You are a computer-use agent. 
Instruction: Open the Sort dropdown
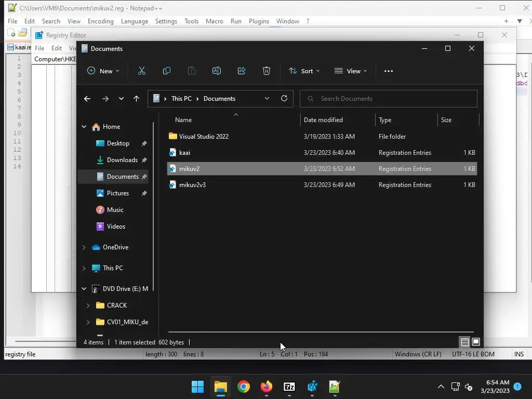pos(304,71)
